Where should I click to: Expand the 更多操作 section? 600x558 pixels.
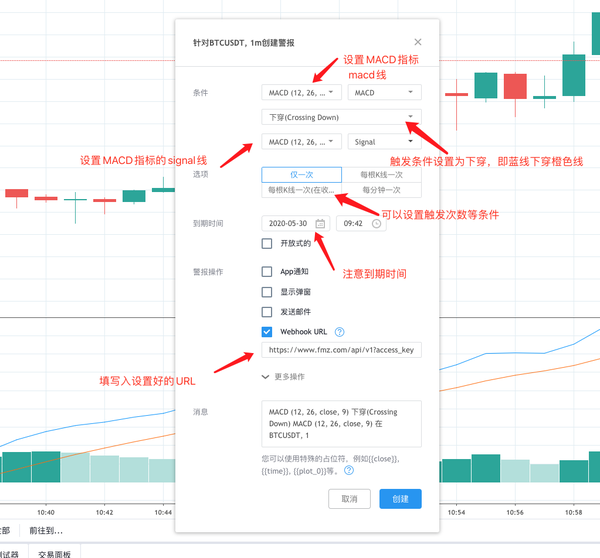[x=283, y=376]
